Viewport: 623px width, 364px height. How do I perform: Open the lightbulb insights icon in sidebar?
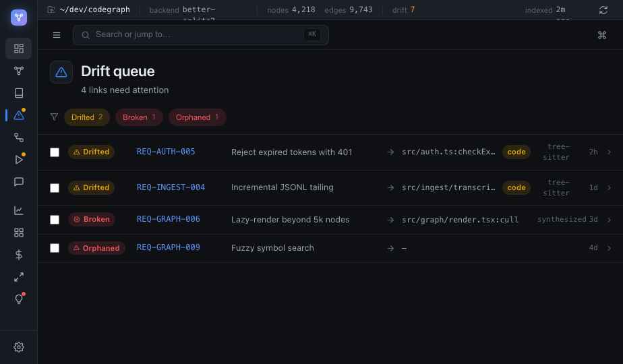[19, 299]
